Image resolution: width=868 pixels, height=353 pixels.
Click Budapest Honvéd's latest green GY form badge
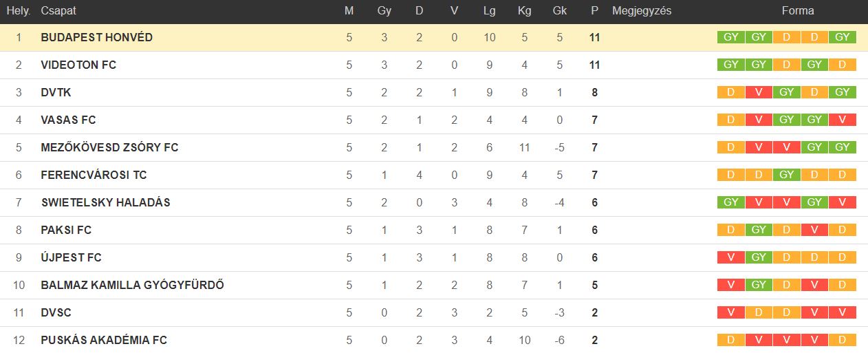pos(843,37)
